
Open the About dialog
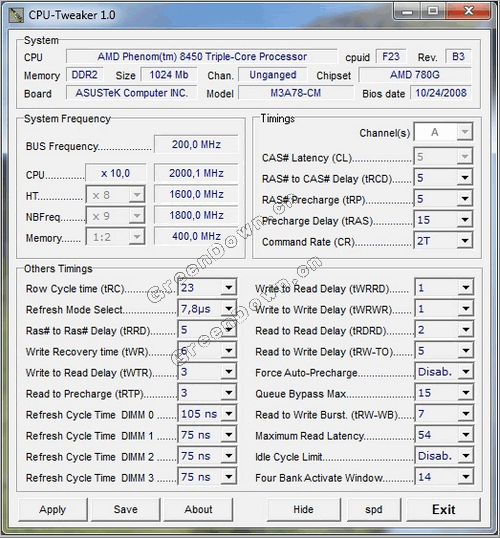coord(198,510)
